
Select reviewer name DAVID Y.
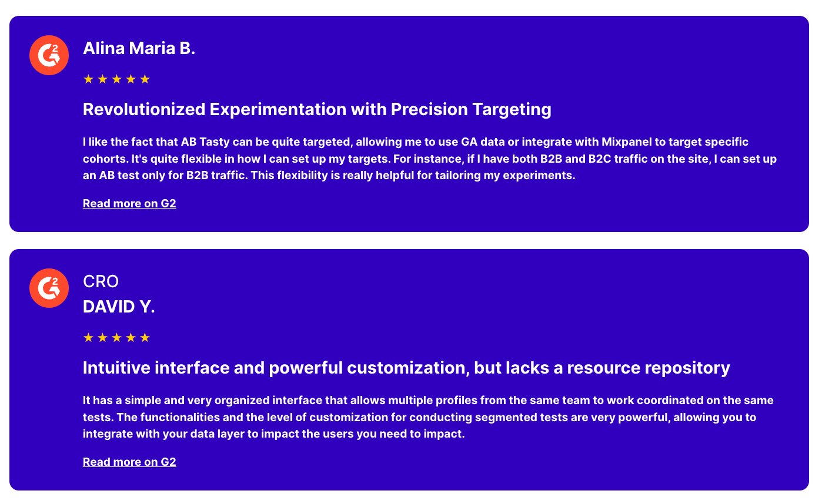[119, 307]
